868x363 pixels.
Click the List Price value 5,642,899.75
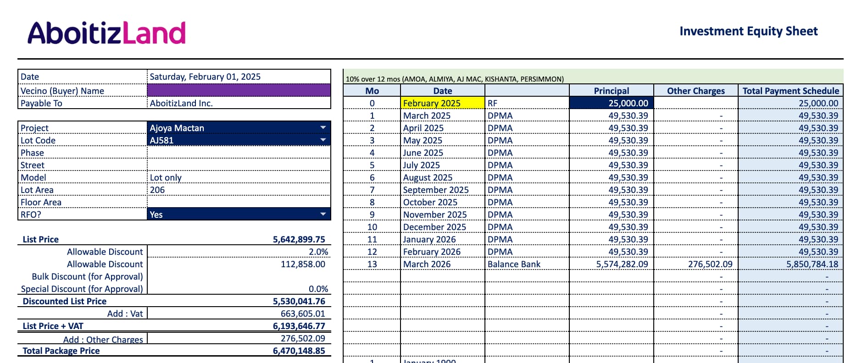click(x=299, y=239)
